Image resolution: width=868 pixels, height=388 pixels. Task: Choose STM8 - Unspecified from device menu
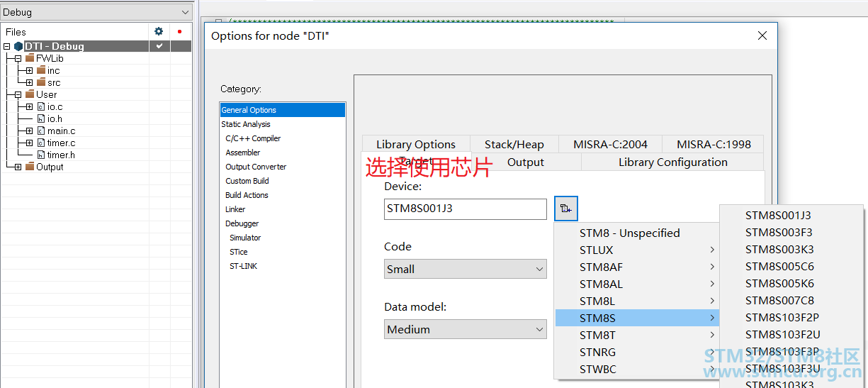(x=637, y=233)
